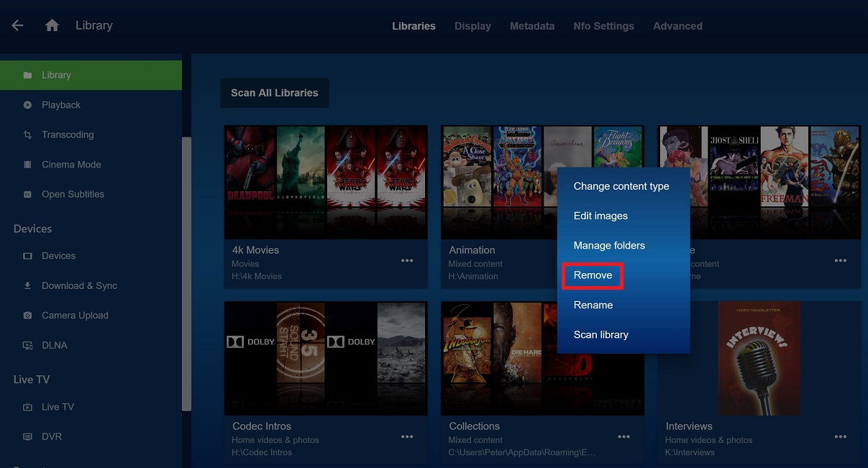Open options menu for Collections library
Image resolution: width=868 pixels, height=468 pixels.
623,436
